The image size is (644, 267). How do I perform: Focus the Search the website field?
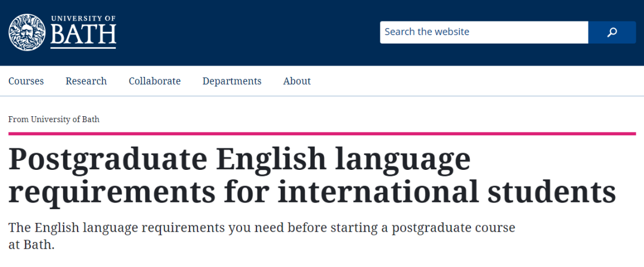[x=484, y=32]
